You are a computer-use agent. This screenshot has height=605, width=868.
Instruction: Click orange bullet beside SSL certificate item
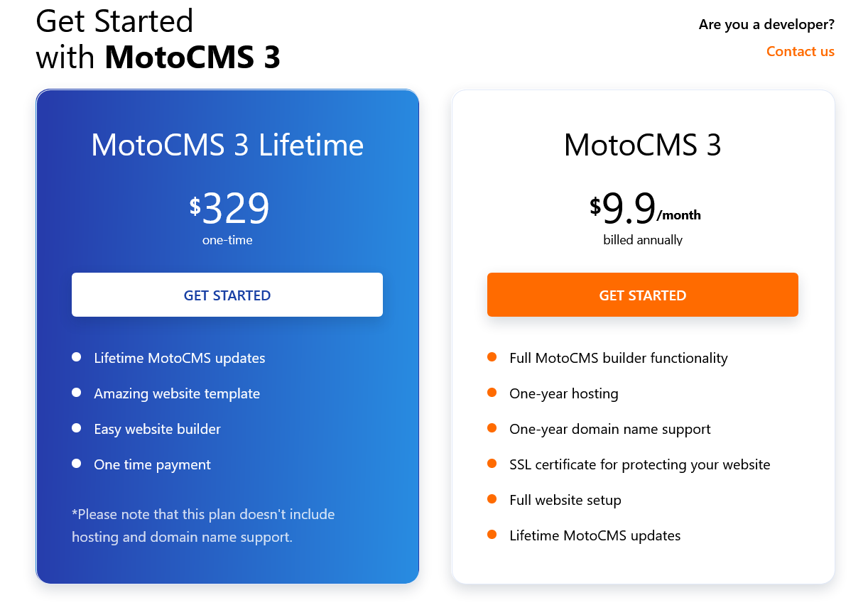[492, 464]
